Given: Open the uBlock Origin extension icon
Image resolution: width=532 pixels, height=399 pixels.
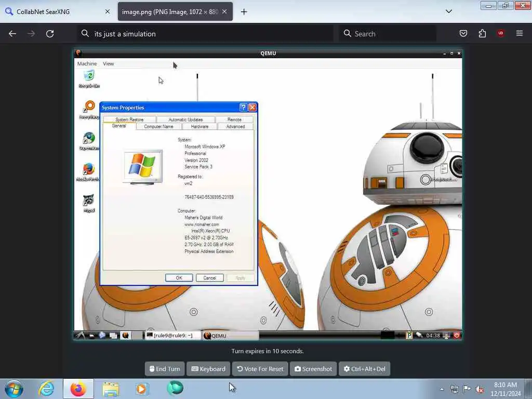Looking at the screenshot, I should [500, 33].
